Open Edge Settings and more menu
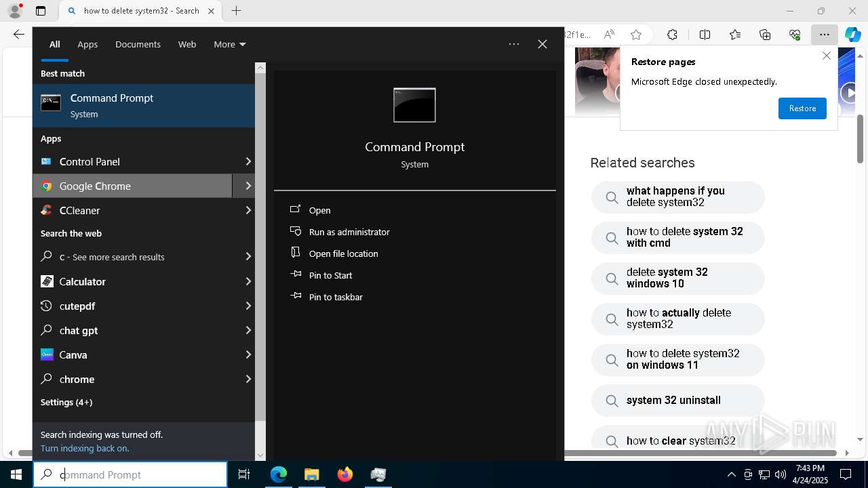Screen dimensions: 868x488 click(x=824, y=35)
